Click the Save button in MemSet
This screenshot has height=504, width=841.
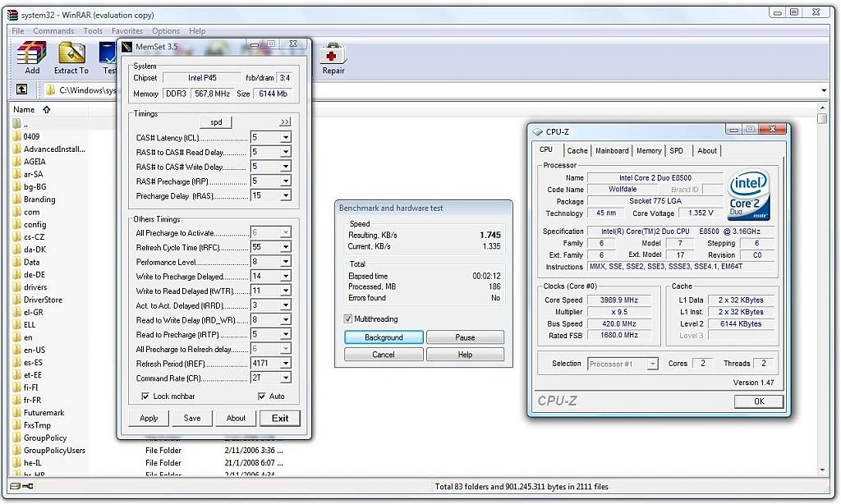(192, 418)
